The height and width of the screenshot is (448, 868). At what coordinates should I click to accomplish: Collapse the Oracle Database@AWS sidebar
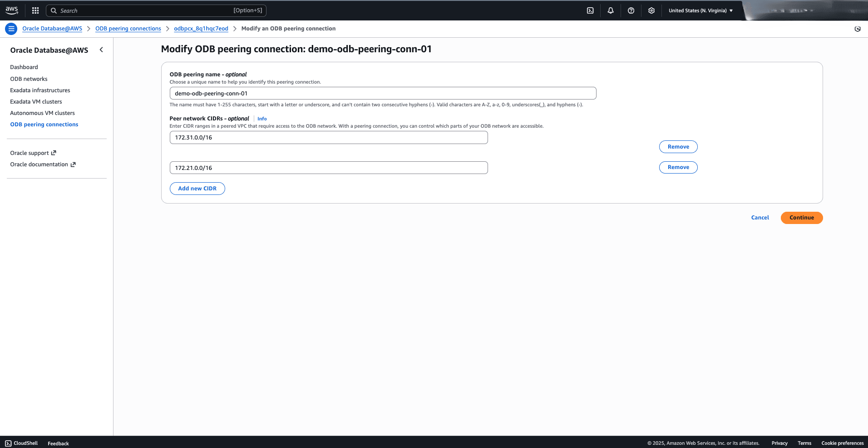click(x=101, y=50)
